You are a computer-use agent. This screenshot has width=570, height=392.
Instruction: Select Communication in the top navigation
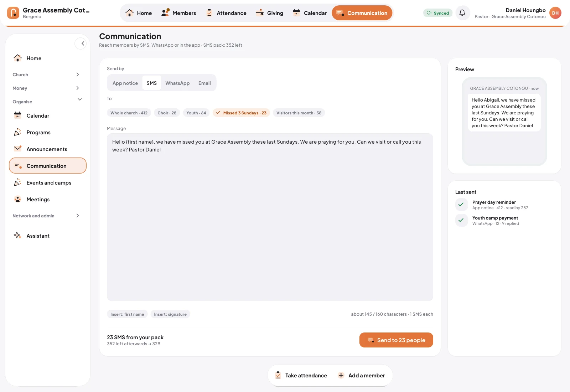tap(362, 13)
